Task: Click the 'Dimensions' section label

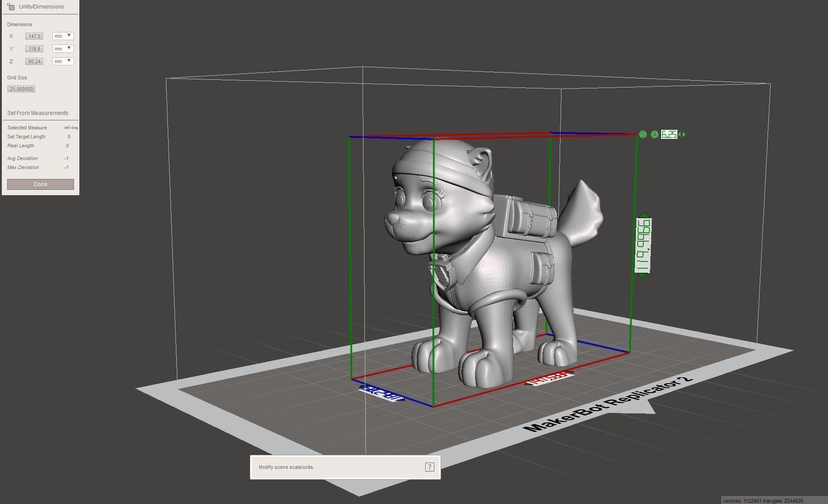Action: [x=19, y=24]
